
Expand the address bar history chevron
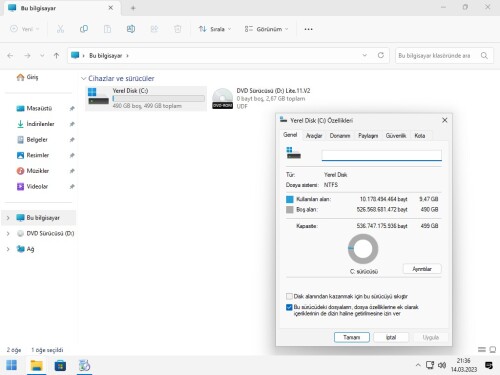[365, 55]
